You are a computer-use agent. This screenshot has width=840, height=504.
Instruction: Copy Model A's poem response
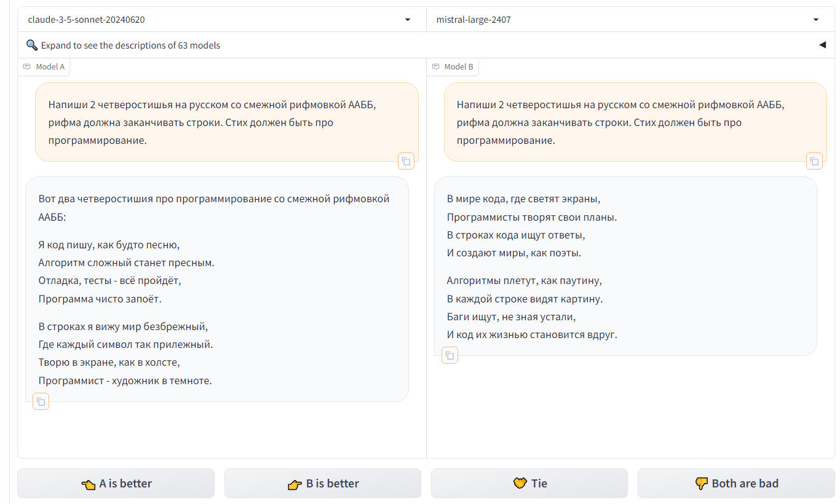(41, 401)
